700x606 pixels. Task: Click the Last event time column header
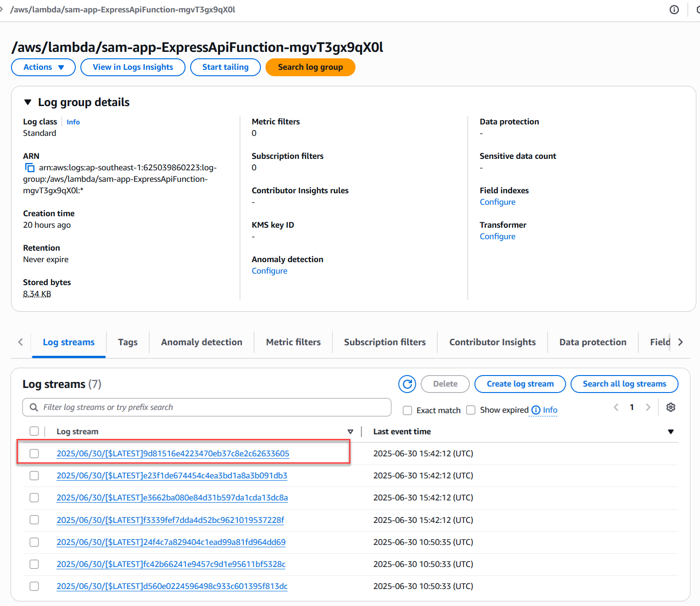click(402, 432)
